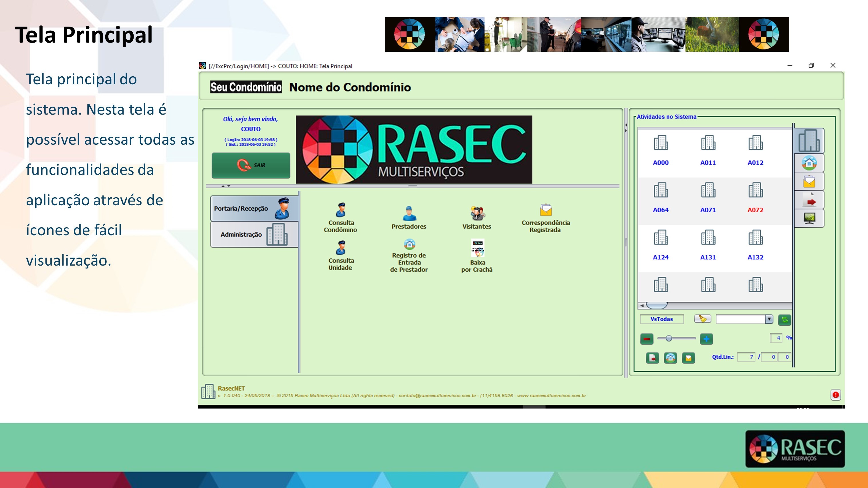Open Registro de Entrada de Prestador
868x488 pixels.
[x=409, y=244]
